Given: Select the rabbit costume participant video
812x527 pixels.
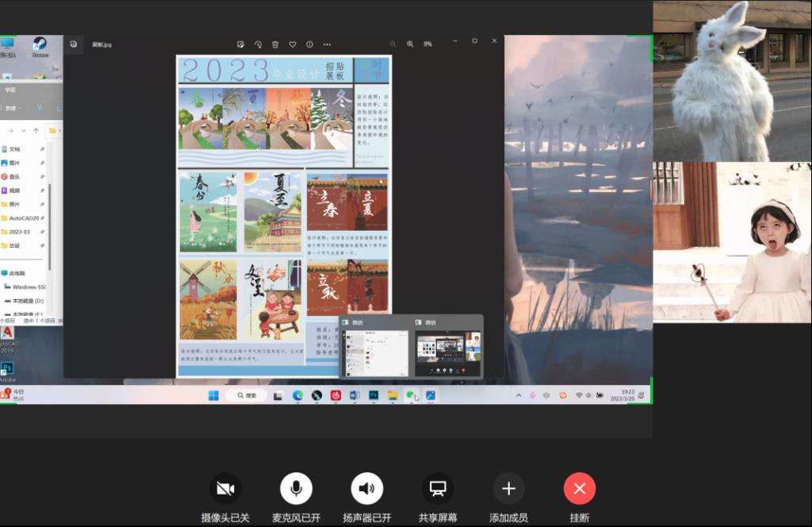Looking at the screenshot, I should point(732,81).
